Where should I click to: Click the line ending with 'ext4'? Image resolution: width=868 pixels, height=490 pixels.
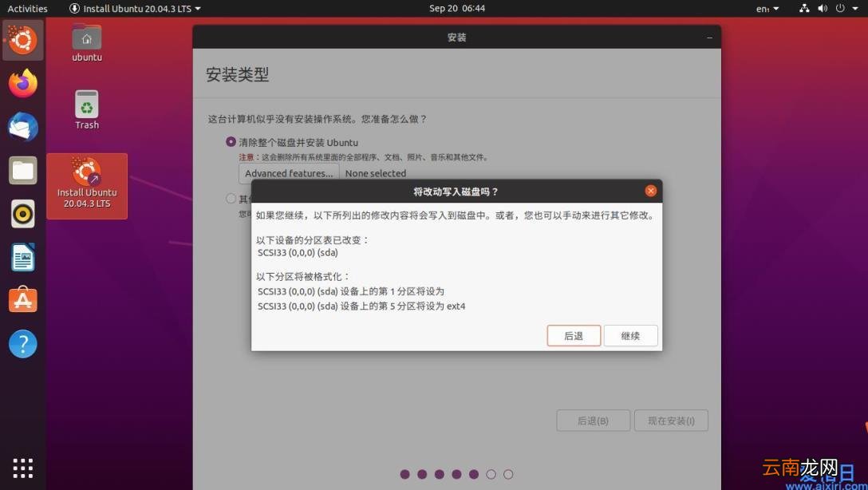point(361,306)
